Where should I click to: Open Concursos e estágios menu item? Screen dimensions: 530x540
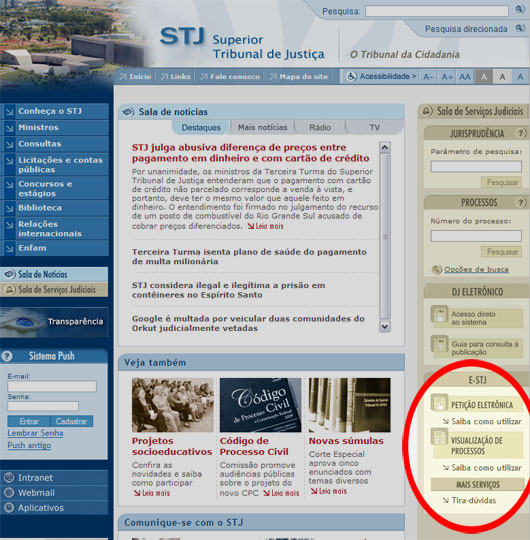(55, 188)
